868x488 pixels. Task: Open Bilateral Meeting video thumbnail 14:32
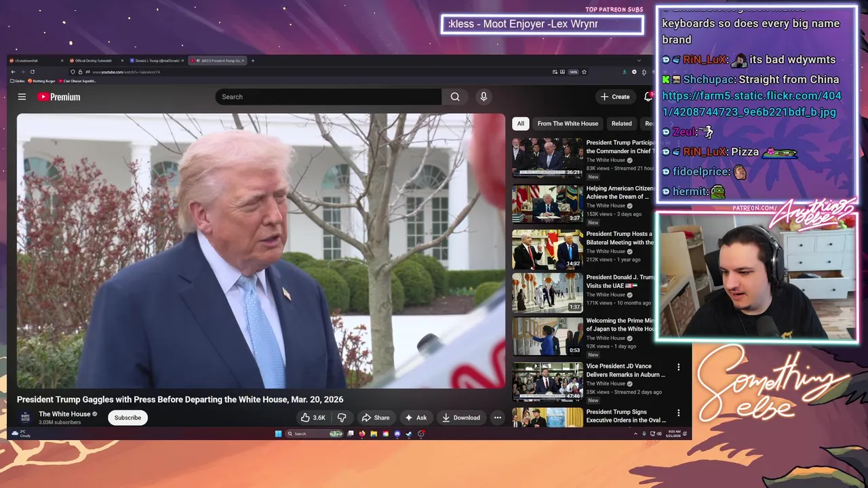pyautogui.click(x=547, y=249)
